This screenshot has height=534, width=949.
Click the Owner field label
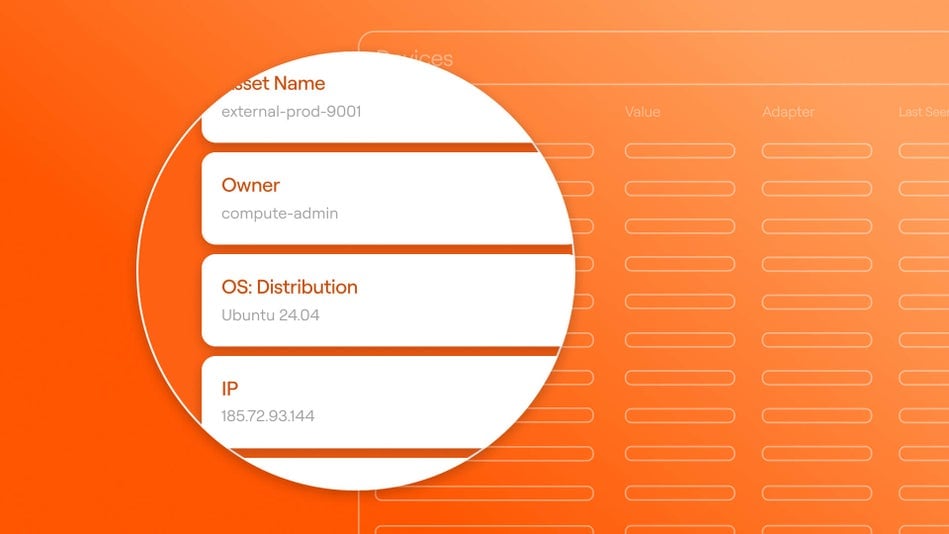[x=251, y=185]
